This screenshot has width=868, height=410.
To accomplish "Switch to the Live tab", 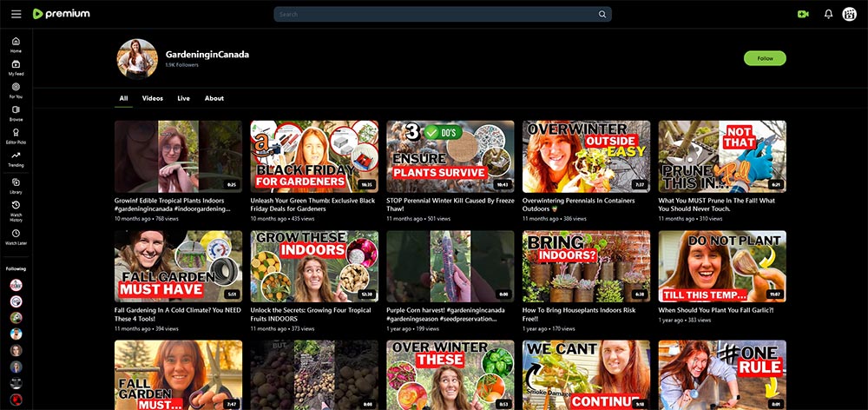I will click(x=183, y=98).
